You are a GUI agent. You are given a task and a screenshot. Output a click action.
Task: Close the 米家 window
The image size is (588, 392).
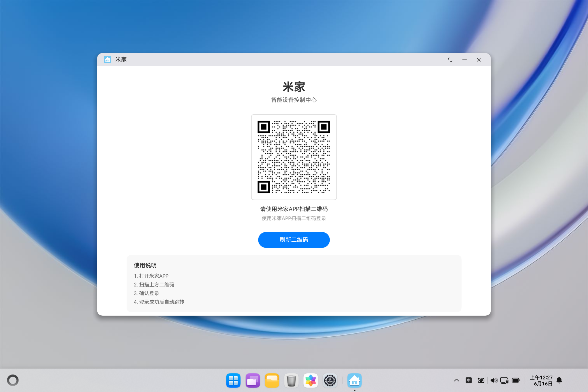[479, 60]
